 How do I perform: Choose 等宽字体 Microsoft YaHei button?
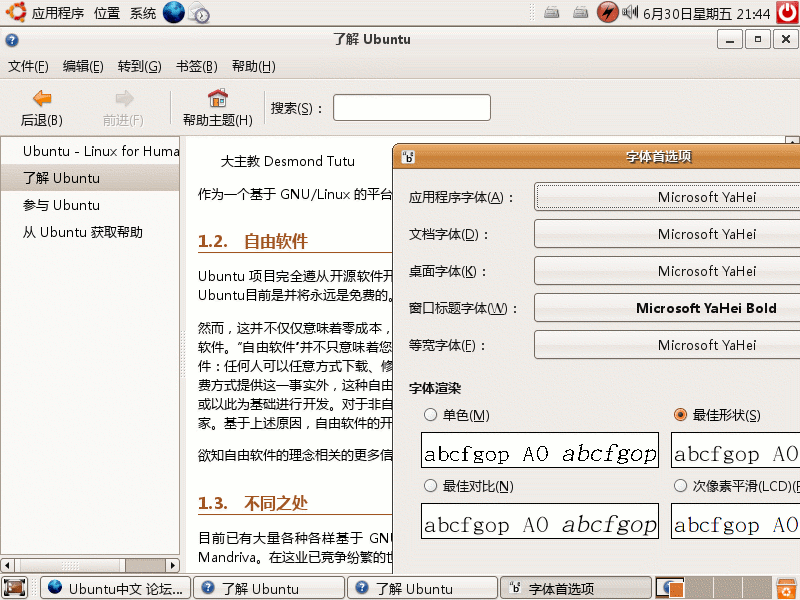pyautogui.click(x=667, y=345)
